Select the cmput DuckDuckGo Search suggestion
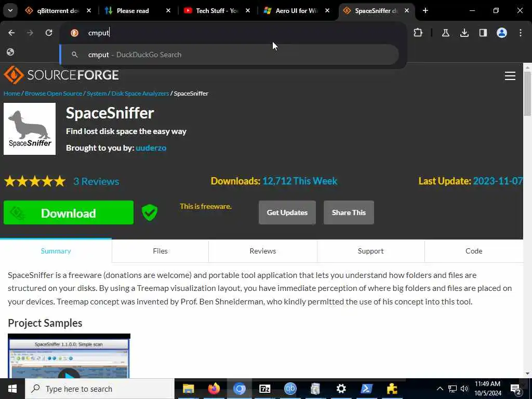This screenshot has height=399, width=532. coord(229,55)
